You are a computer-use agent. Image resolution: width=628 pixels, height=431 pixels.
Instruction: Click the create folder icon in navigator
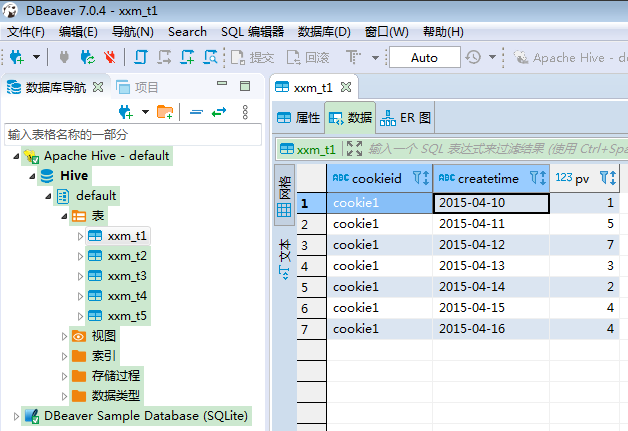coord(165,112)
